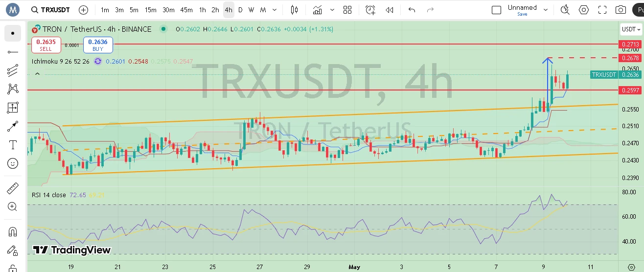Click the TRXUSDT 0.2636 current price label
Viewport: 644px width, 272px height.
point(616,75)
